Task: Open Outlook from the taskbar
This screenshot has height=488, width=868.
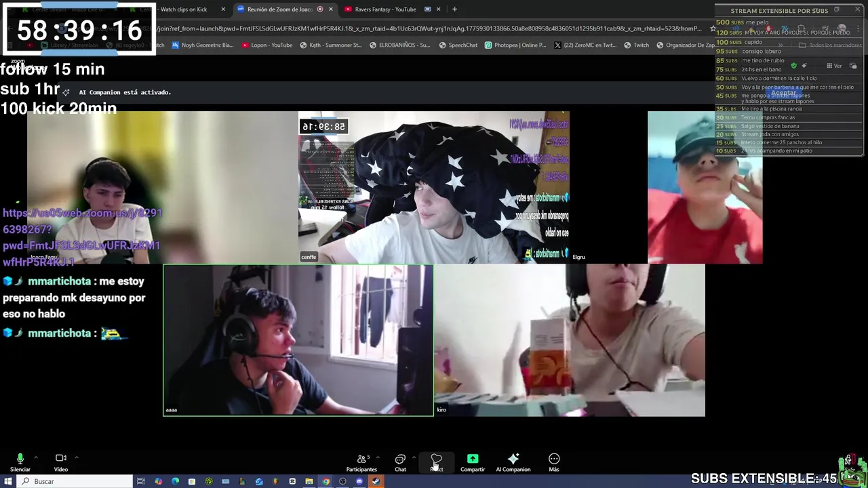Action: [x=259, y=481]
